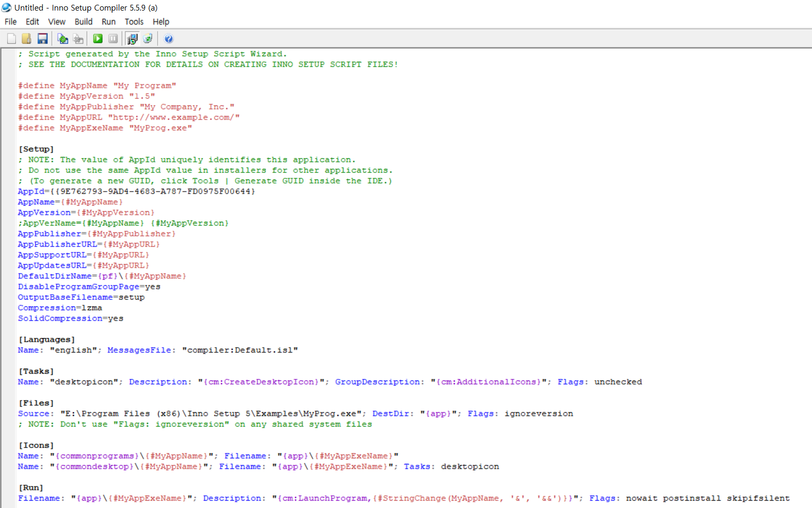Image resolution: width=812 pixels, height=508 pixels.
Task: Open the View menu
Action: click(57, 22)
